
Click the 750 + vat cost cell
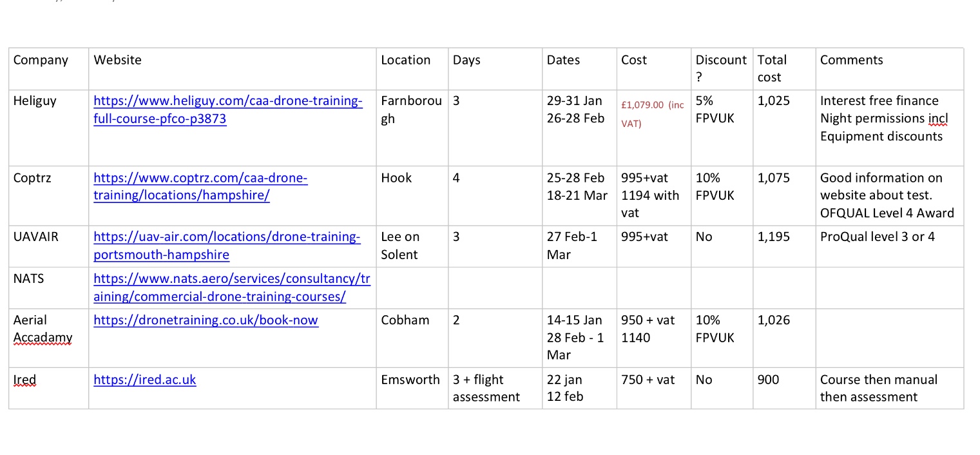tap(653, 388)
